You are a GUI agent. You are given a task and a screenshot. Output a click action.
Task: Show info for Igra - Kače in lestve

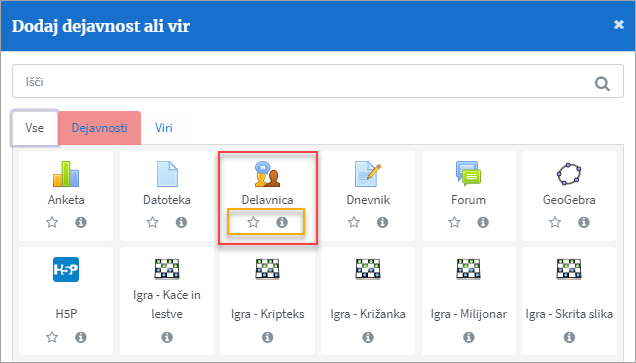click(x=167, y=337)
